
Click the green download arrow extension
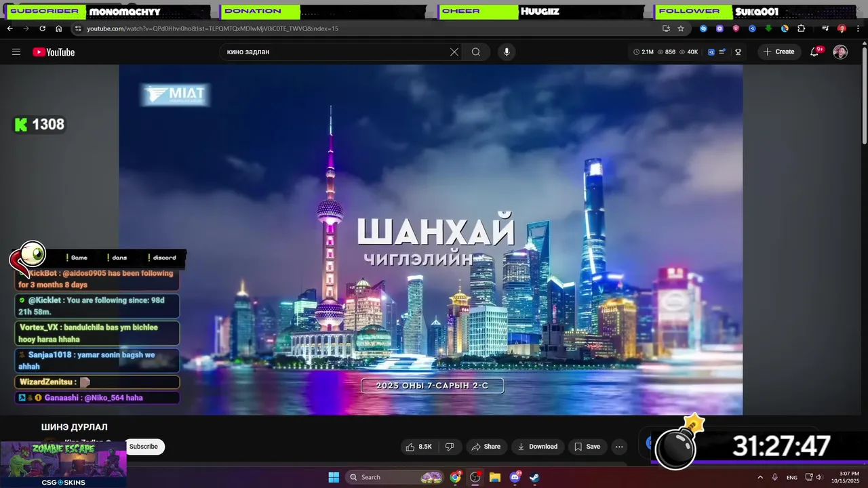(768, 28)
